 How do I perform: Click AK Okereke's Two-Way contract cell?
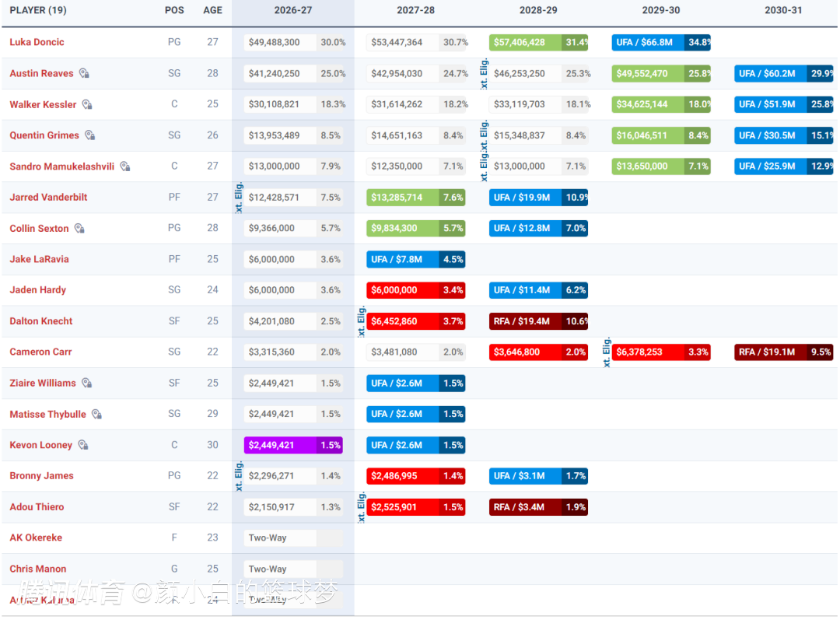click(x=293, y=538)
